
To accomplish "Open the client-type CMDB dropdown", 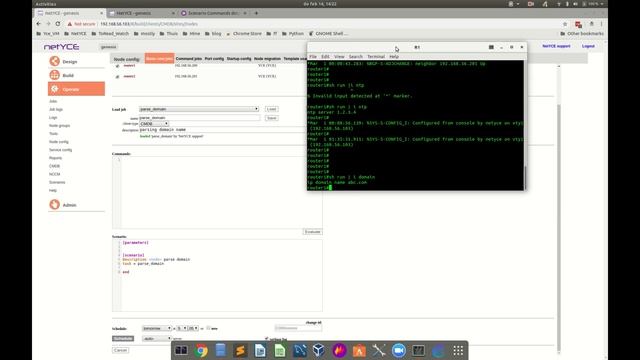I will (154, 124).
